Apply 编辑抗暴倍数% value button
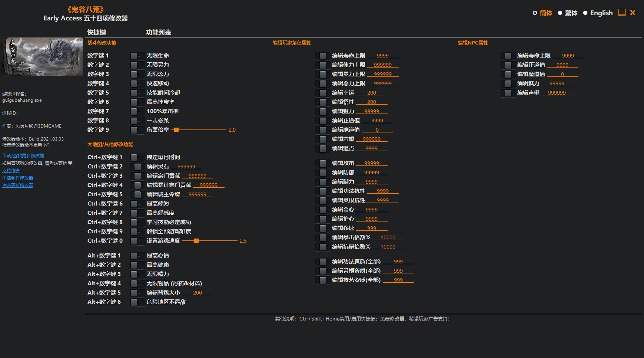The image size is (644, 358). point(323,247)
